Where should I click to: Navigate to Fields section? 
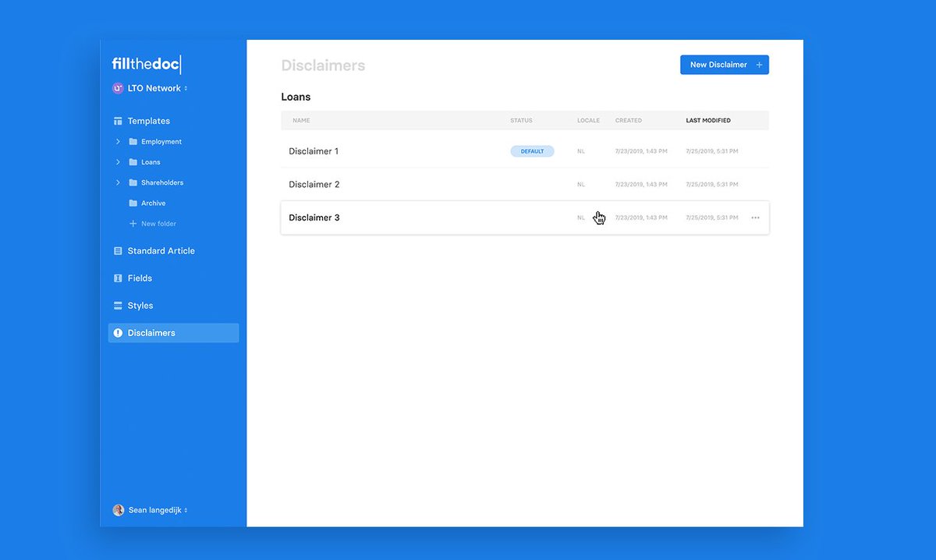[x=140, y=278]
